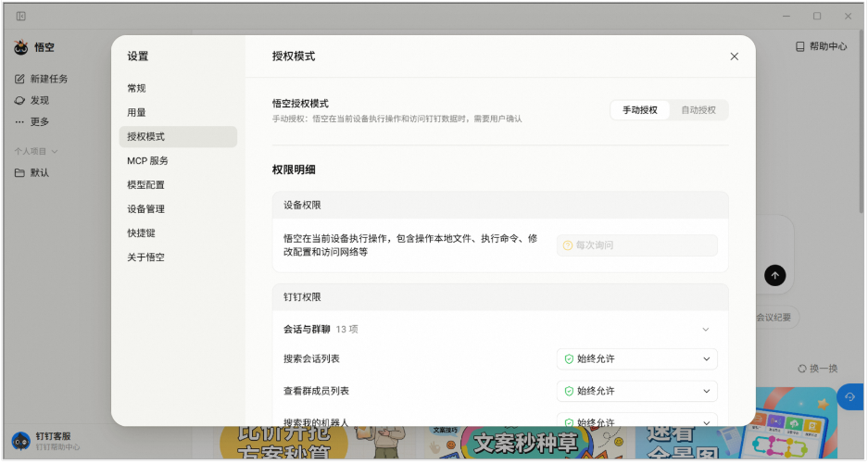This screenshot has width=868, height=464.
Task: Click 换一换 to refresh suggestions
Action: pos(818,369)
